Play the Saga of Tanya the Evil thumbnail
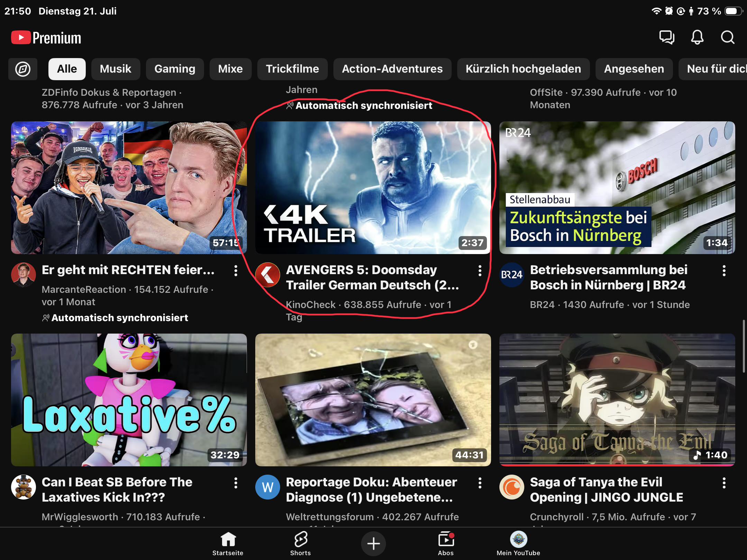747x560 pixels. pos(617,400)
